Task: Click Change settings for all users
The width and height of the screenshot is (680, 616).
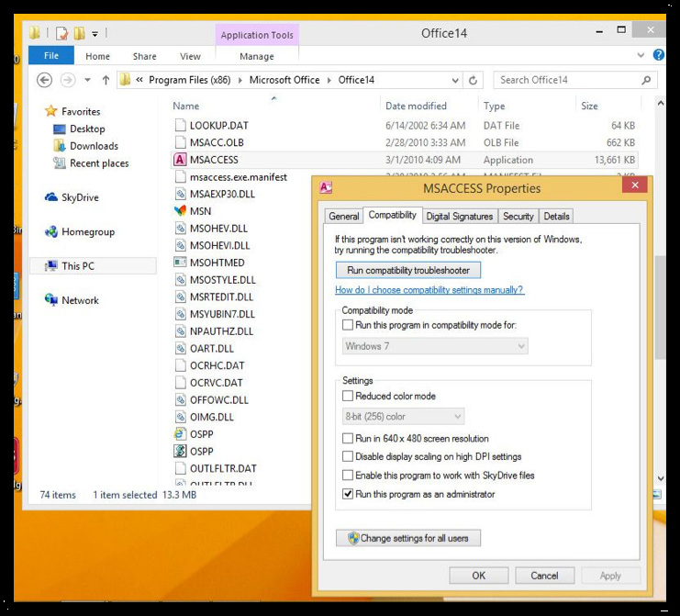Action: click(x=408, y=538)
